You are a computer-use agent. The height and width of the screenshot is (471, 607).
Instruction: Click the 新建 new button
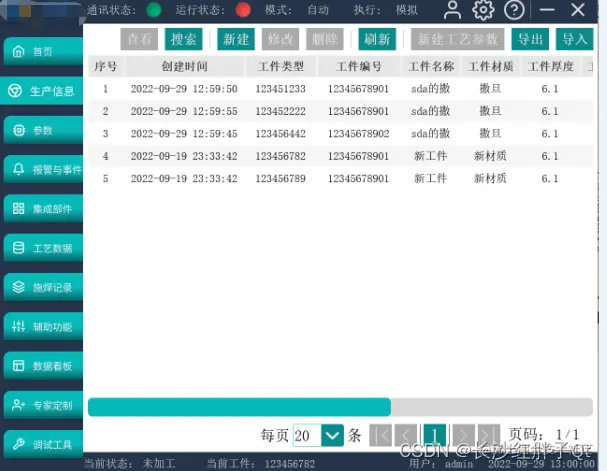tap(236, 39)
